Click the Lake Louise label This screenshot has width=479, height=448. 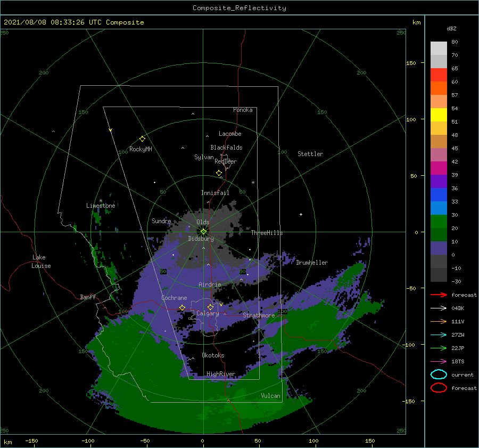(41, 262)
